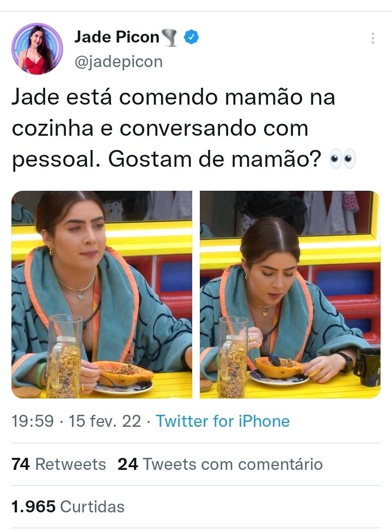Image resolution: width=392 pixels, height=532 pixels.
Task: Click the 19:59 timestamp
Action: (33, 421)
